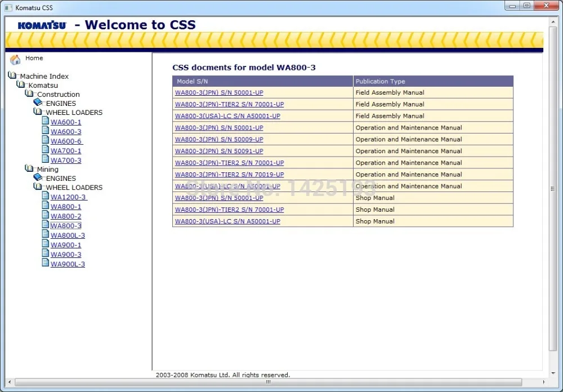
Task: Click the Komatsu CSS title bar app icon
Action: [8, 7]
